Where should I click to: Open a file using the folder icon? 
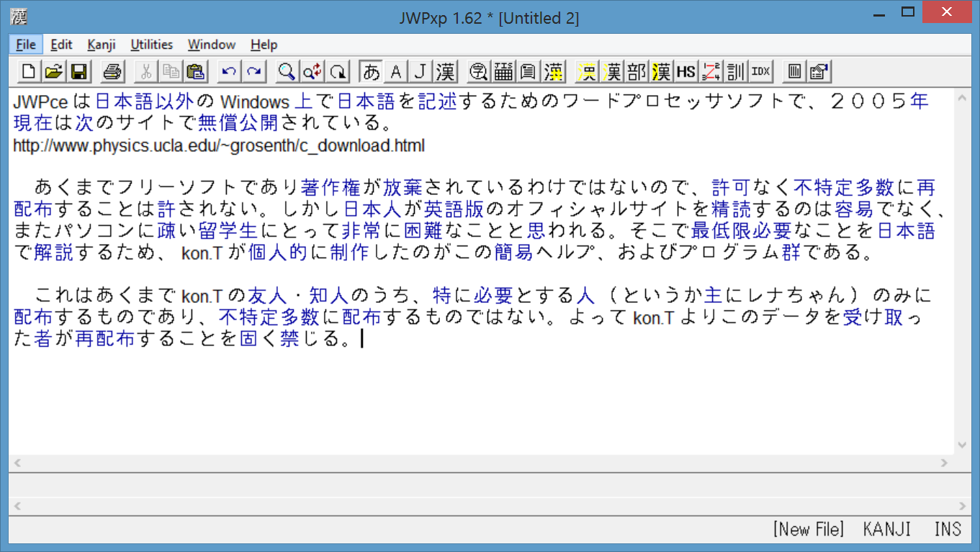53,71
